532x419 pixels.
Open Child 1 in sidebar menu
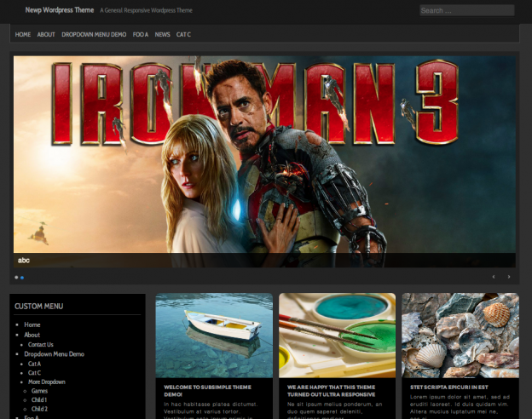click(39, 400)
